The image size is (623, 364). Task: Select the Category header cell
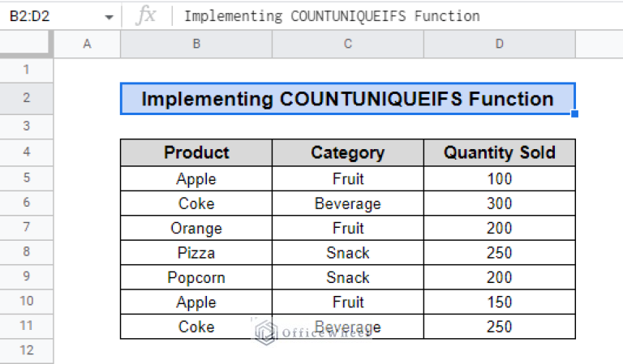pyautogui.click(x=347, y=152)
